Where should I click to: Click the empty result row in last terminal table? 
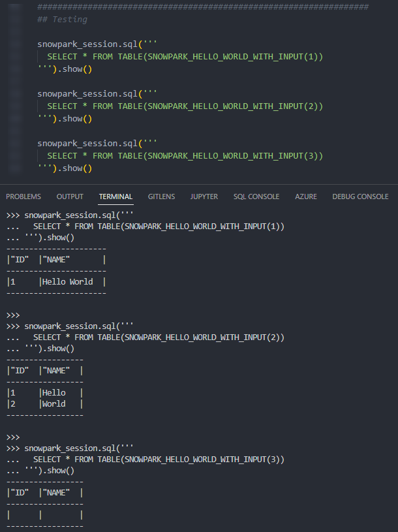(x=45, y=515)
